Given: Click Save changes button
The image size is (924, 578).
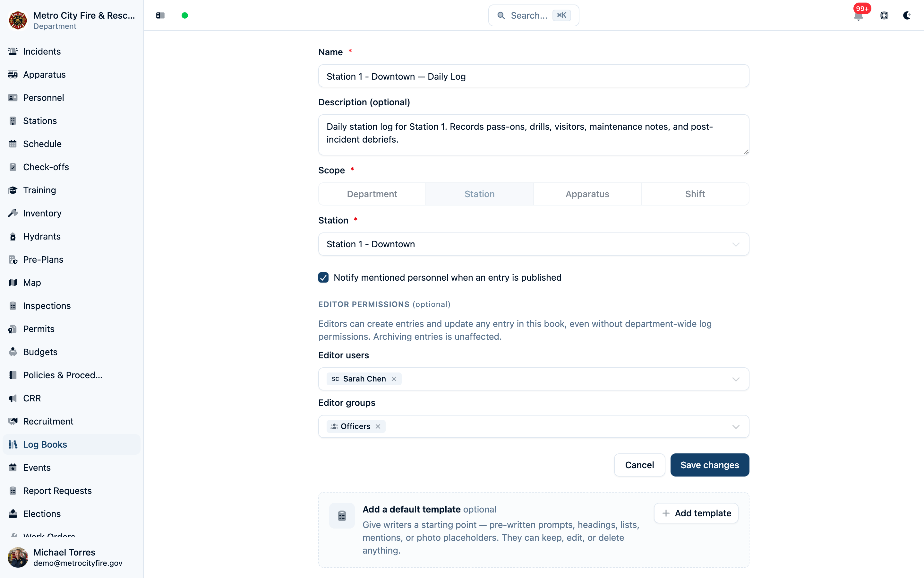Looking at the screenshot, I should [710, 465].
